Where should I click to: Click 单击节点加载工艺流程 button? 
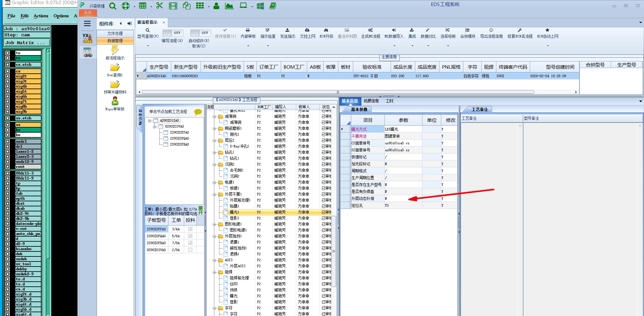click(x=168, y=112)
